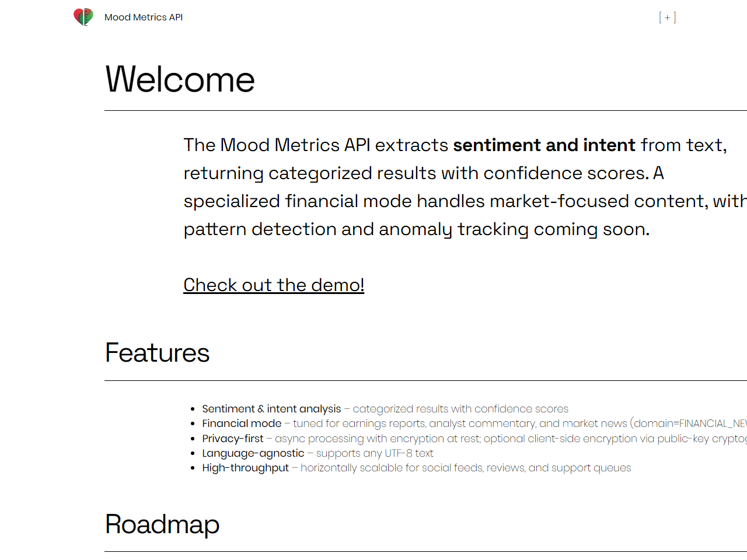Select the High-throughput feature entry
The image size is (747, 560).
click(x=246, y=468)
